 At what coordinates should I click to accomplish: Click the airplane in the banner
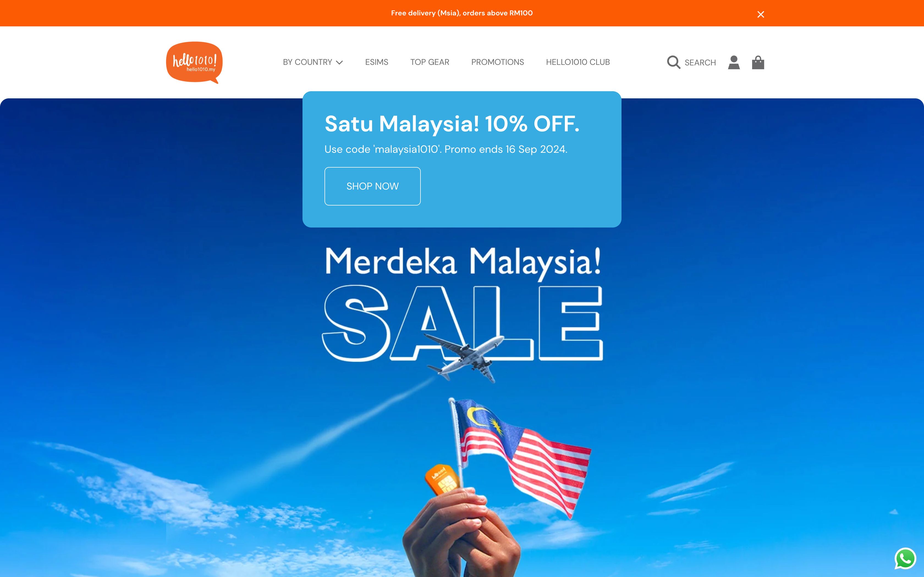pos(465,357)
